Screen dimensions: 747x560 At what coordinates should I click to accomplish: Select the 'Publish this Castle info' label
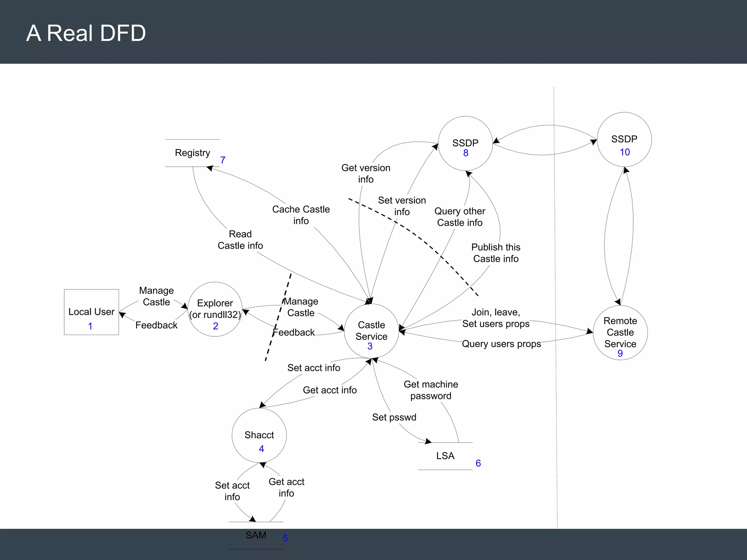point(496,253)
